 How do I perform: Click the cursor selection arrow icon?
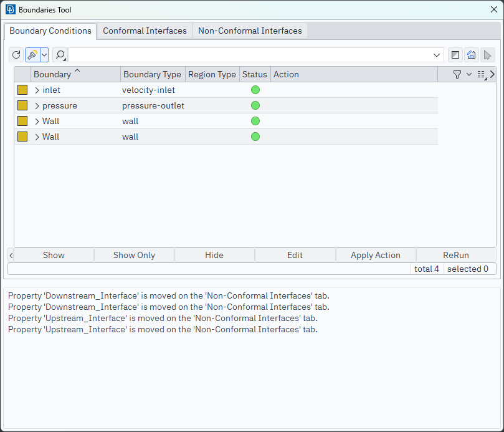click(x=488, y=55)
